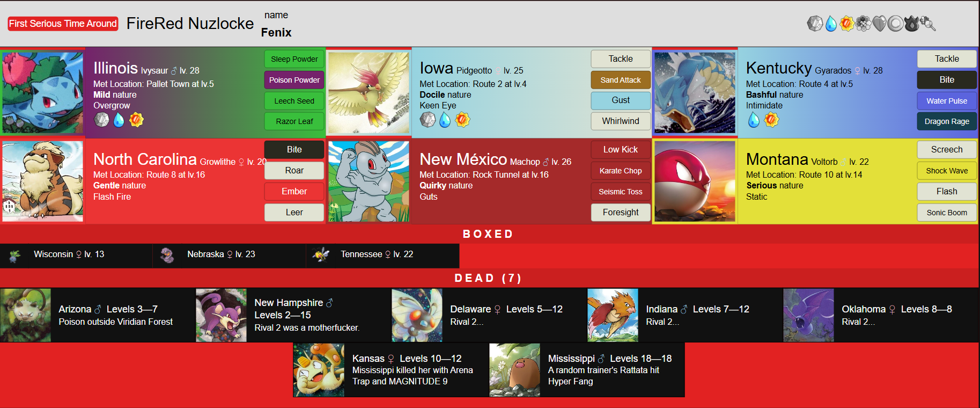Click the greyed Rainbow Badge in the header
Image resolution: width=980 pixels, height=408 pixels.
point(863,24)
